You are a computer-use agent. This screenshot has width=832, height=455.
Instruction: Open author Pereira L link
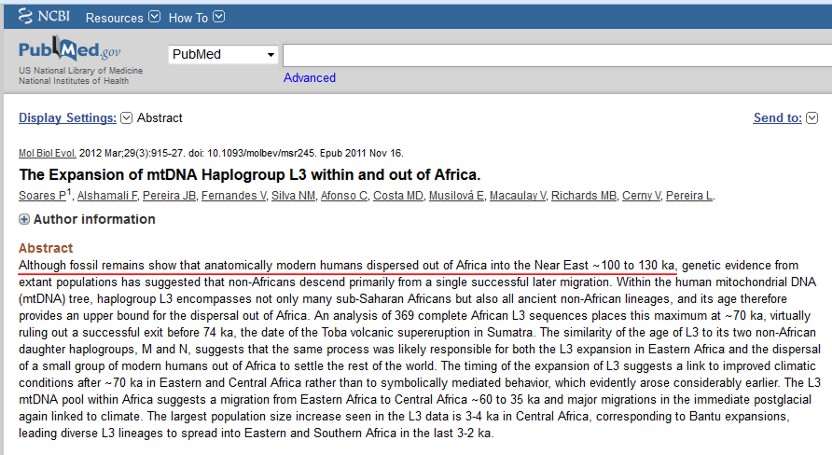pyautogui.click(x=690, y=195)
